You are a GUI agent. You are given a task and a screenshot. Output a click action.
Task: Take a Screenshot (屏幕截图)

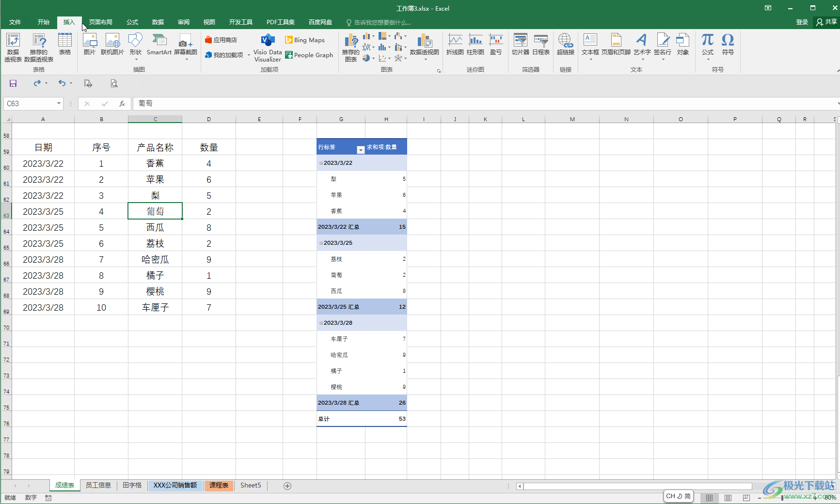186,47
